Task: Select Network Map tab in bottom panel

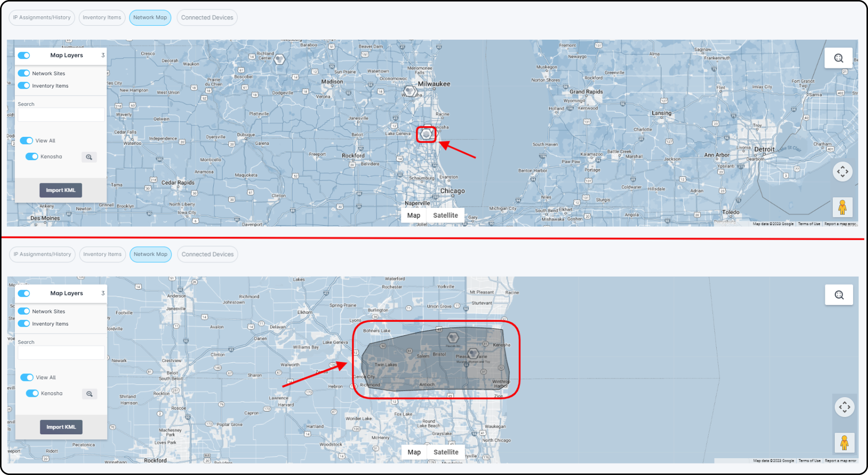Action: pyautogui.click(x=150, y=254)
